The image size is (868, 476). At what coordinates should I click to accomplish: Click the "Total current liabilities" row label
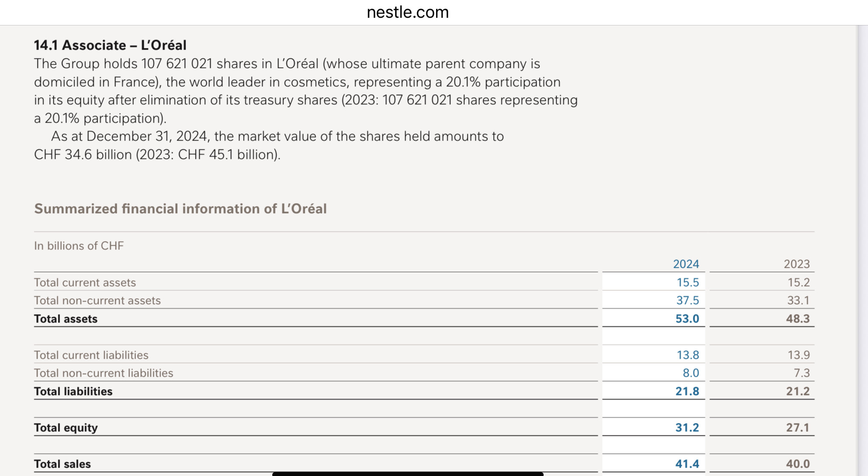tap(91, 355)
